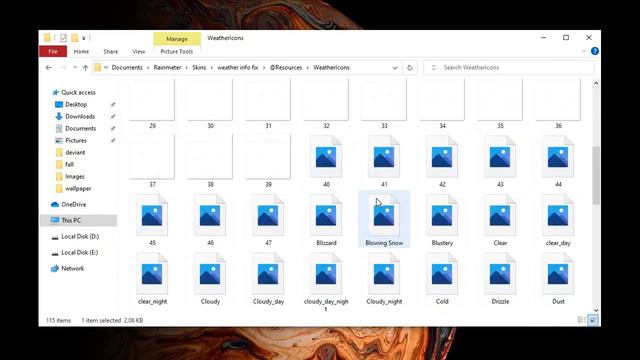The width and height of the screenshot is (640, 360).
Task: Click the vertical scrollbar down arrow
Action: point(596,310)
